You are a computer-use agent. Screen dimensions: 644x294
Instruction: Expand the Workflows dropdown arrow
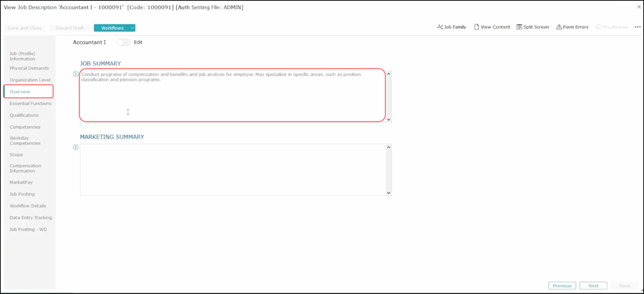(x=132, y=28)
